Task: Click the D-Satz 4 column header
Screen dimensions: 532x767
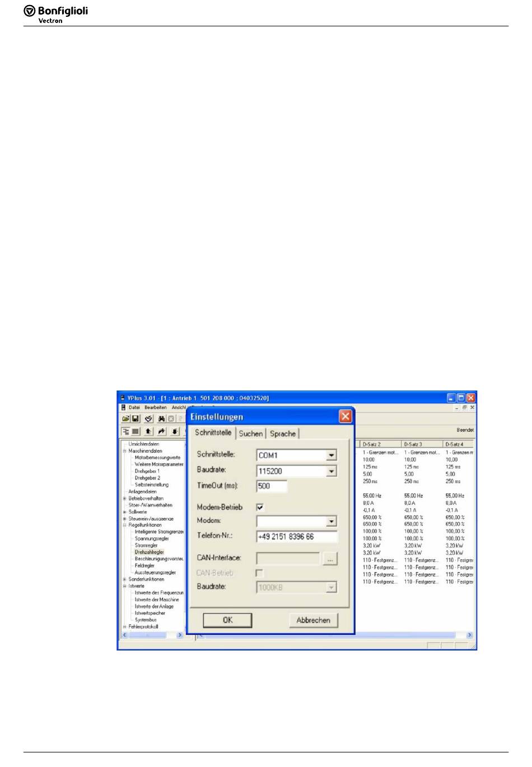Action: 459,444
